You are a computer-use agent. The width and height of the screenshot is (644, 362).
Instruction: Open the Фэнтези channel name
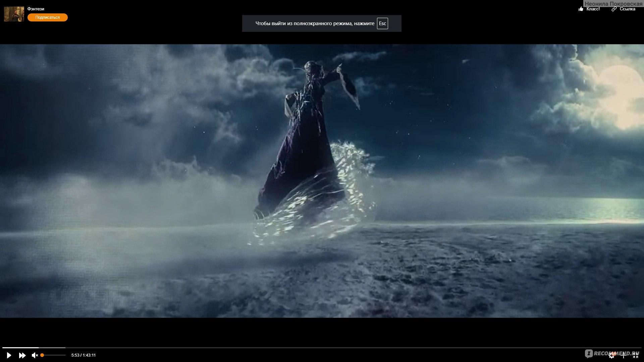coord(36,9)
